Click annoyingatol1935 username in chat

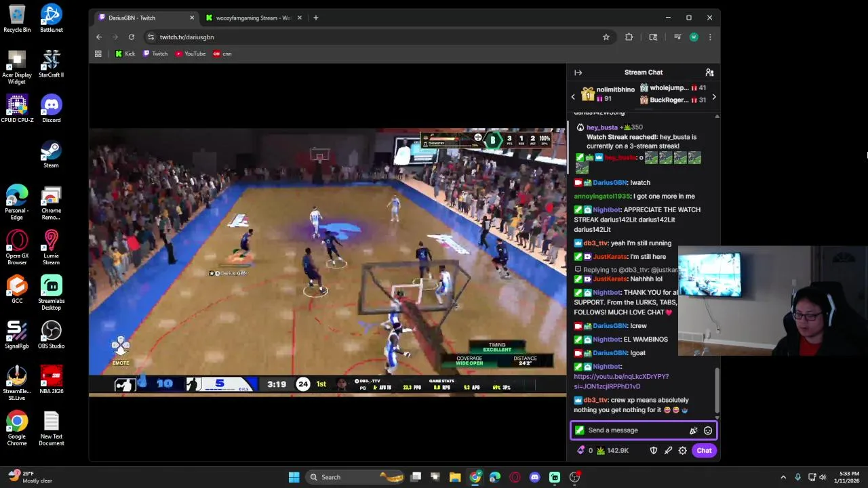coord(601,196)
